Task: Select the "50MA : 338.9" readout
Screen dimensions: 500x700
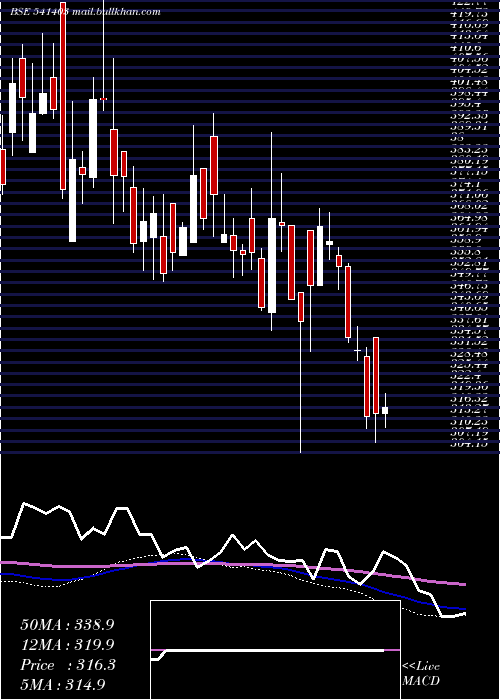Action: pyautogui.click(x=67, y=625)
